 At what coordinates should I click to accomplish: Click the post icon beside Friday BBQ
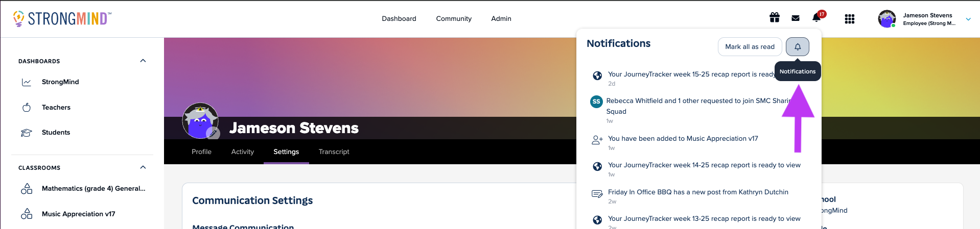pyautogui.click(x=597, y=194)
